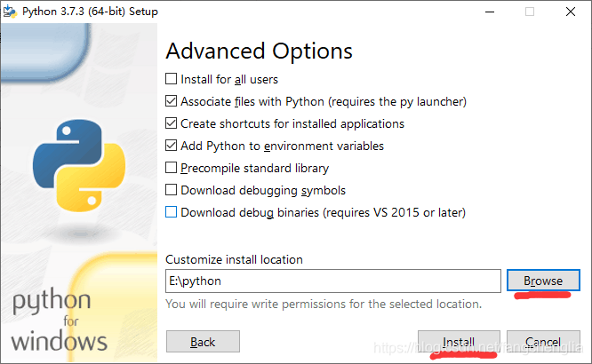Screen dimensions: 592x364
Task: Minimize the Python Setup window
Action: (x=490, y=12)
